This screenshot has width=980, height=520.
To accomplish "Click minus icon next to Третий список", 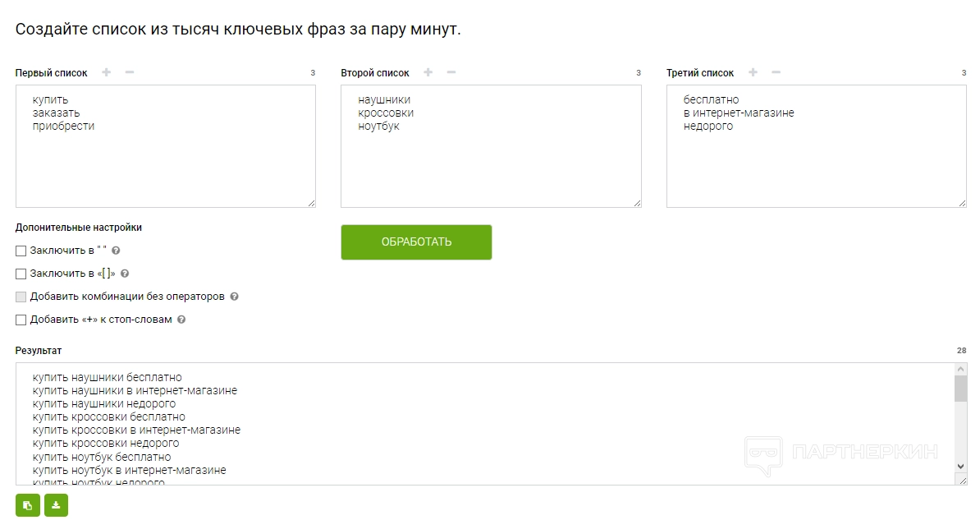I will (x=776, y=73).
